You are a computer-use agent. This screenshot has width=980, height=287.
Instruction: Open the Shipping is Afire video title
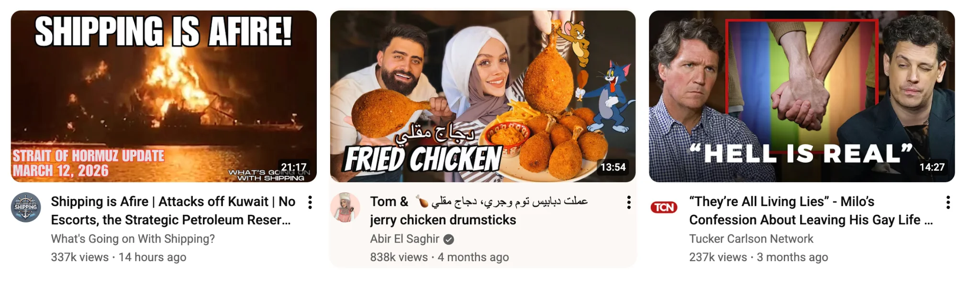pyautogui.click(x=173, y=210)
